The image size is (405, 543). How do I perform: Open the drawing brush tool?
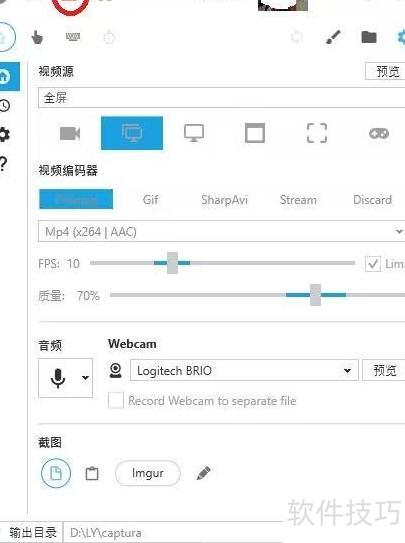click(x=333, y=37)
